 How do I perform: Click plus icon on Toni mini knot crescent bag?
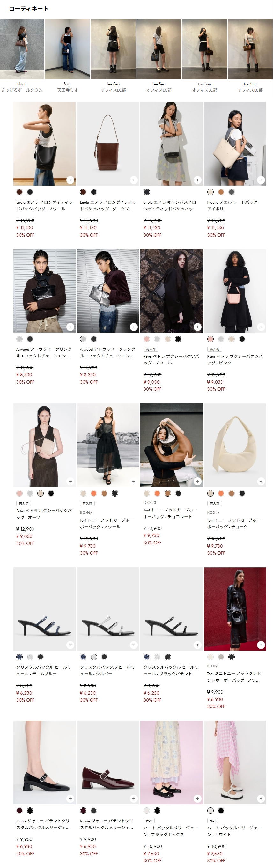click(x=261, y=645)
